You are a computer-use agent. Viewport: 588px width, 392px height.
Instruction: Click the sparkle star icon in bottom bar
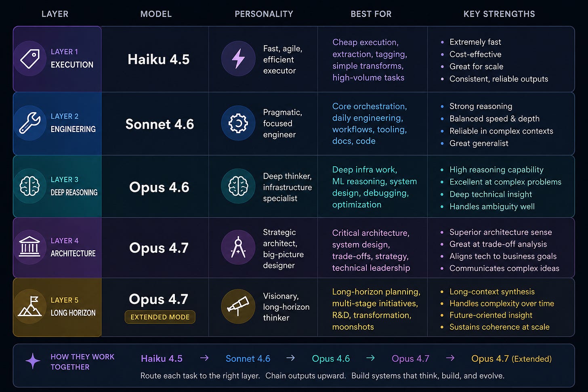click(x=33, y=361)
